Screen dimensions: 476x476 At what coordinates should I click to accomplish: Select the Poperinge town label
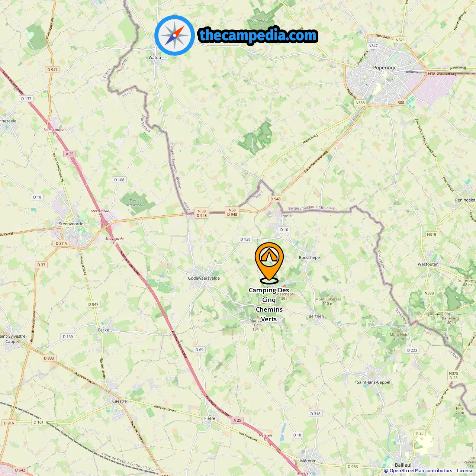tap(385, 68)
